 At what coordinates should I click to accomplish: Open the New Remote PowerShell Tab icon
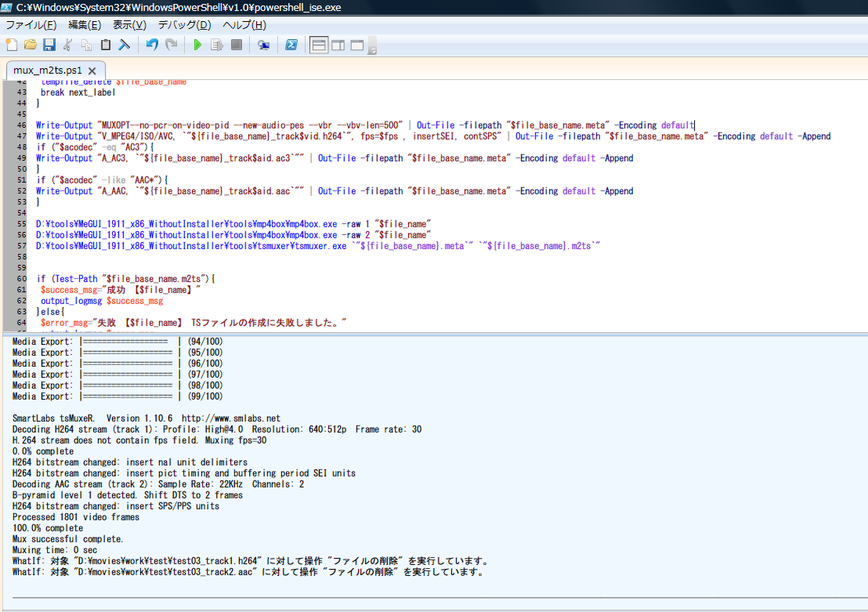pos(264,45)
